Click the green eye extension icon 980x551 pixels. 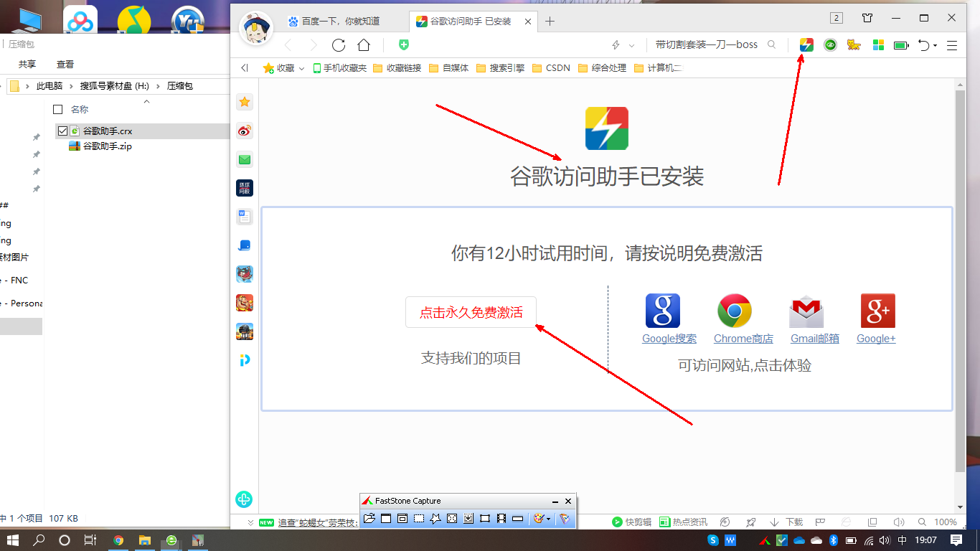[830, 45]
